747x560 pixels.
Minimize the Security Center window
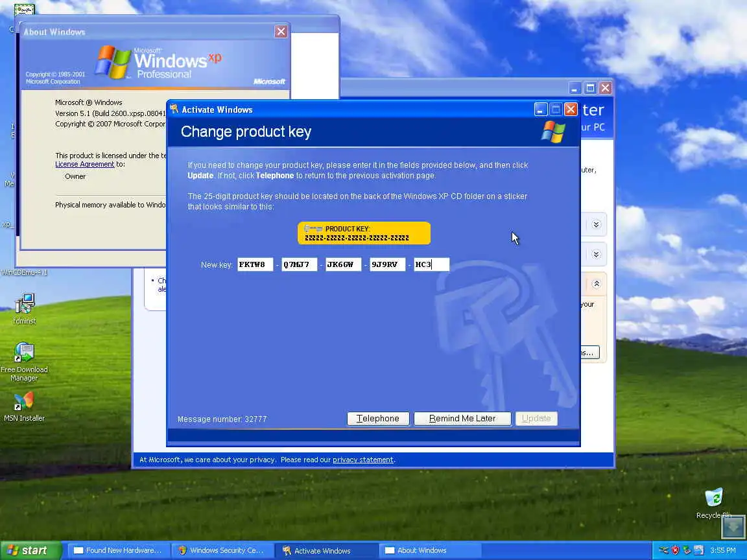(575, 88)
